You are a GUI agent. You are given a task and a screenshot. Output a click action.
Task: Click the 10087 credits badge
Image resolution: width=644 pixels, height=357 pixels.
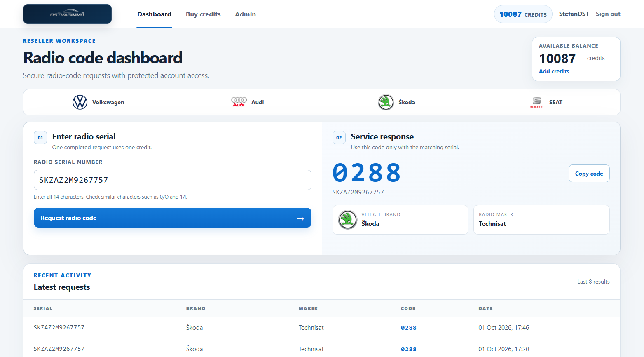pos(523,14)
